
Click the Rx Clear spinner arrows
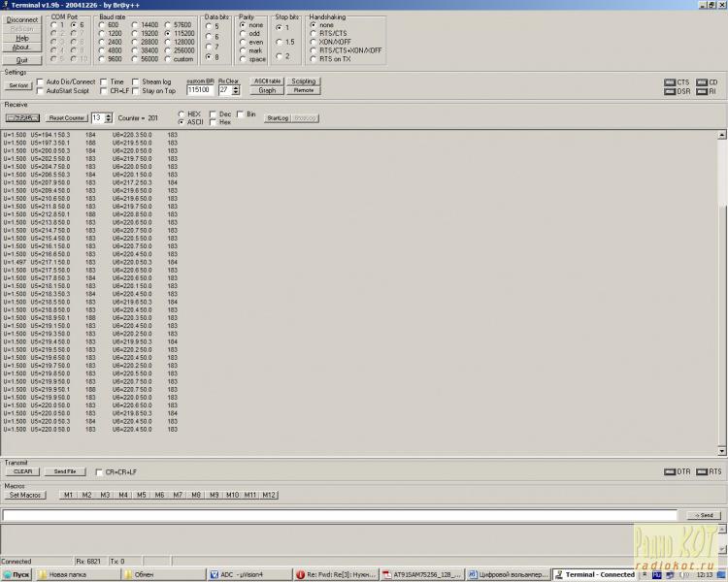point(237,90)
